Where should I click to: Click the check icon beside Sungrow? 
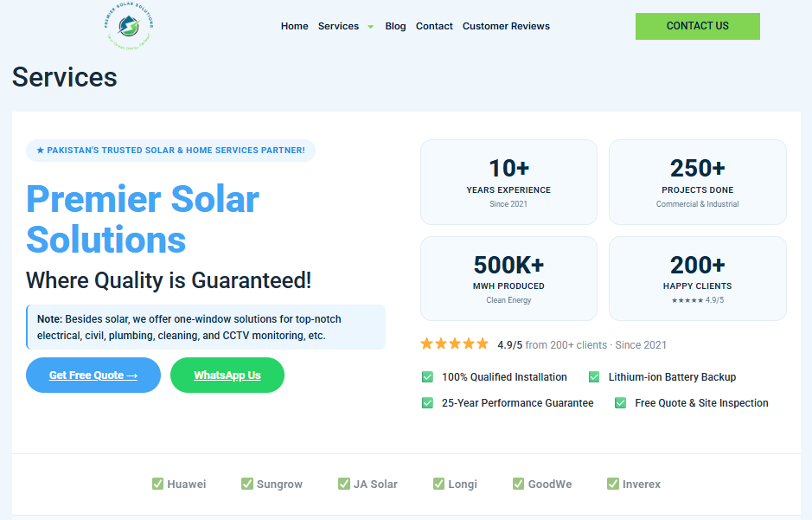point(247,484)
